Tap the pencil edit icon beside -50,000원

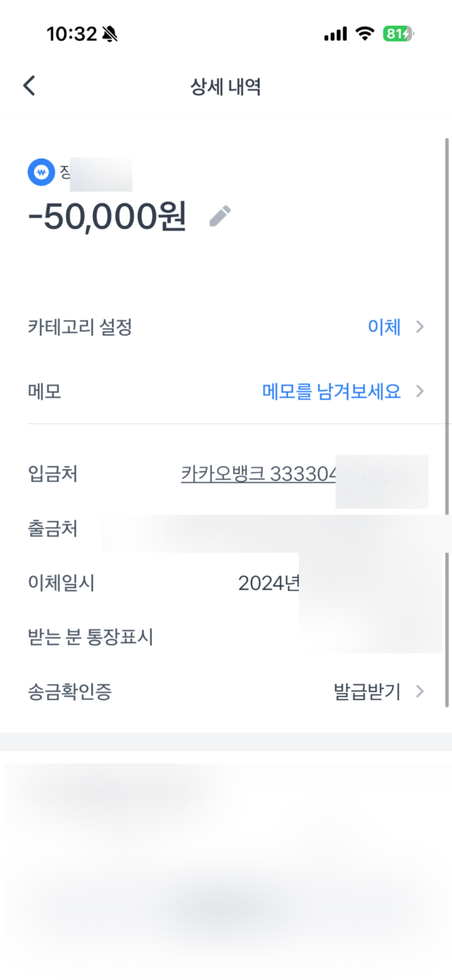[x=220, y=216]
